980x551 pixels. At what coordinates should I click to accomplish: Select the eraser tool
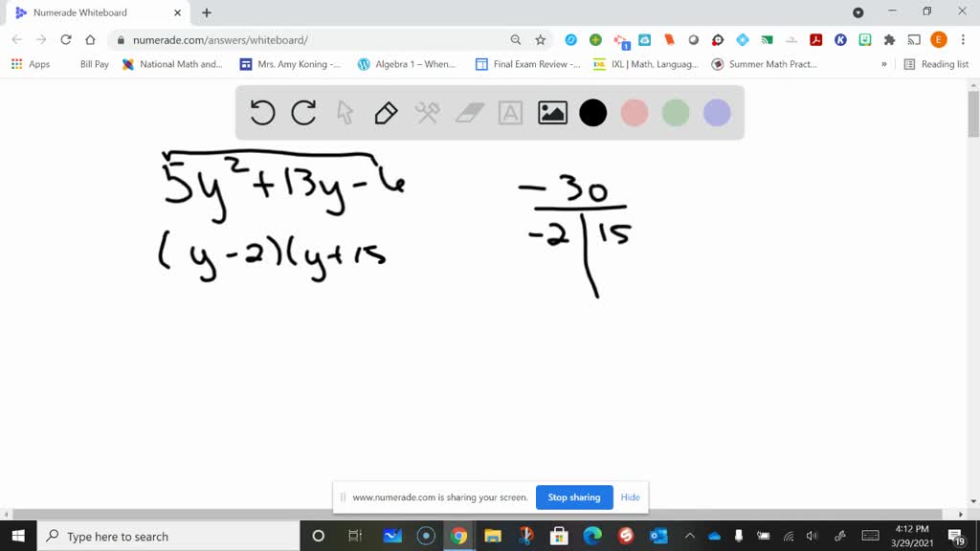tap(468, 112)
